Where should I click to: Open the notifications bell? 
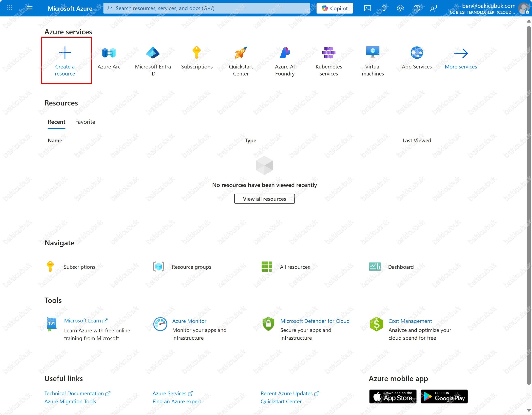[x=384, y=8]
